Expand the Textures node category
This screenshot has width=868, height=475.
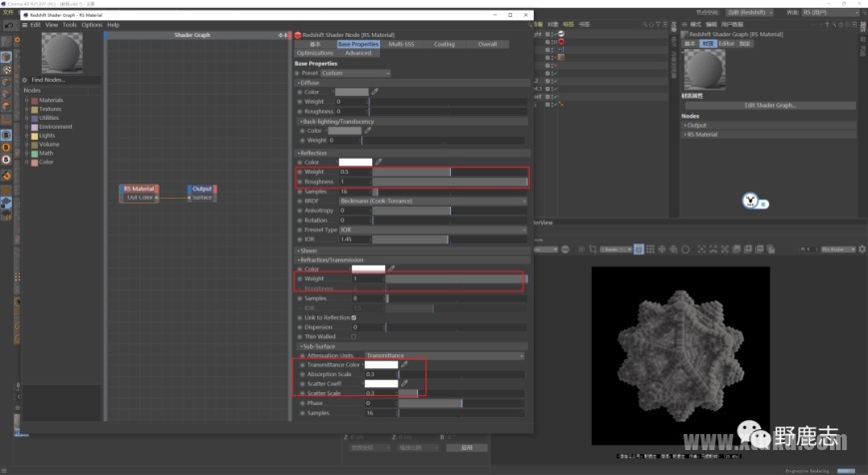[27, 109]
